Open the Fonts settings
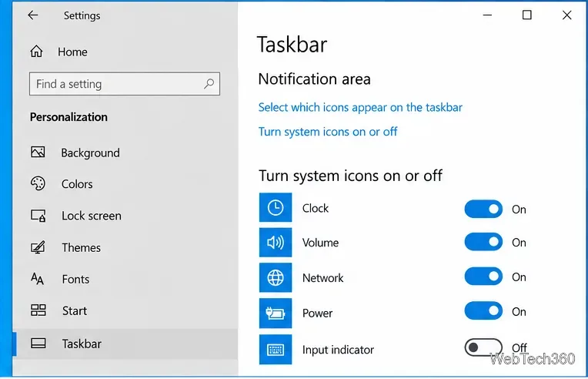 (125, 279)
